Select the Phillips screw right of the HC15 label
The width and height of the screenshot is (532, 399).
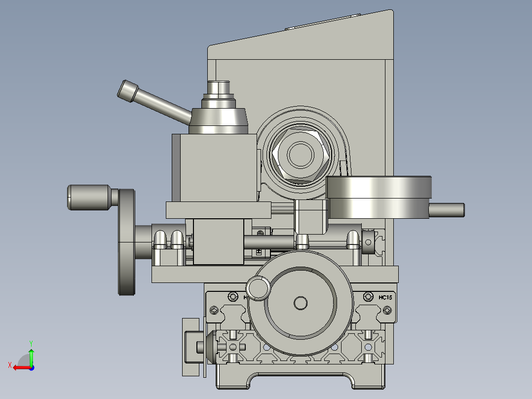(387, 310)
